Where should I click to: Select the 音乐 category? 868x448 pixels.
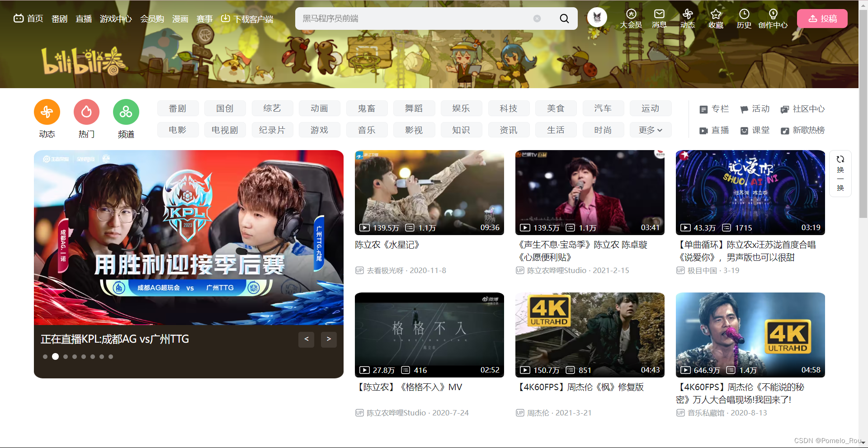coord(367,130)
